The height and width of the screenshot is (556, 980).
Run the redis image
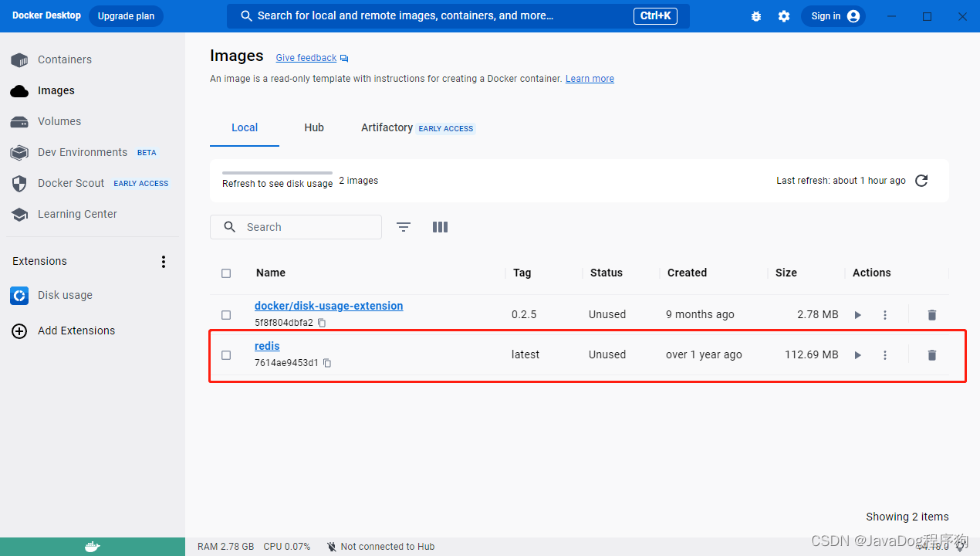(x=857, y=354)
